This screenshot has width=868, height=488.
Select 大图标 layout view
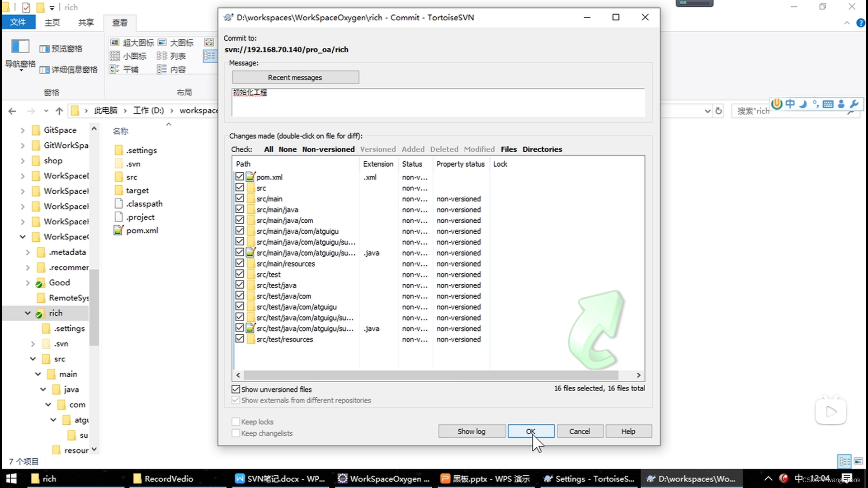pyautogui.click(x=176, y=42)
